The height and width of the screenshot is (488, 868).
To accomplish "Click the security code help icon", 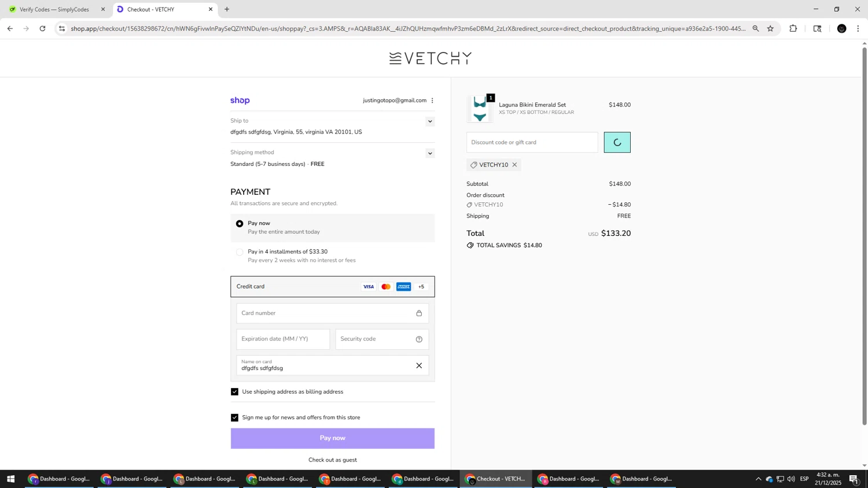I will point(419,339).
